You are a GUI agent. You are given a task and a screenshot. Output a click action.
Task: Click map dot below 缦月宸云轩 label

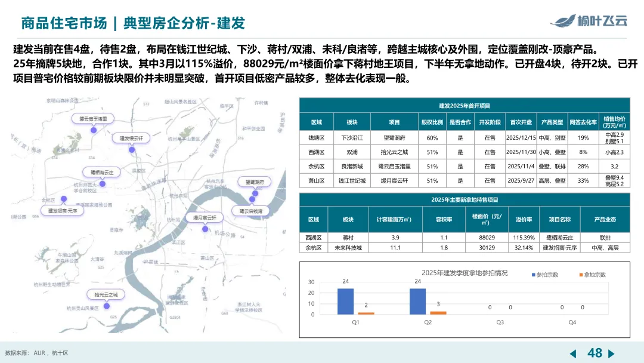(205, 229)
